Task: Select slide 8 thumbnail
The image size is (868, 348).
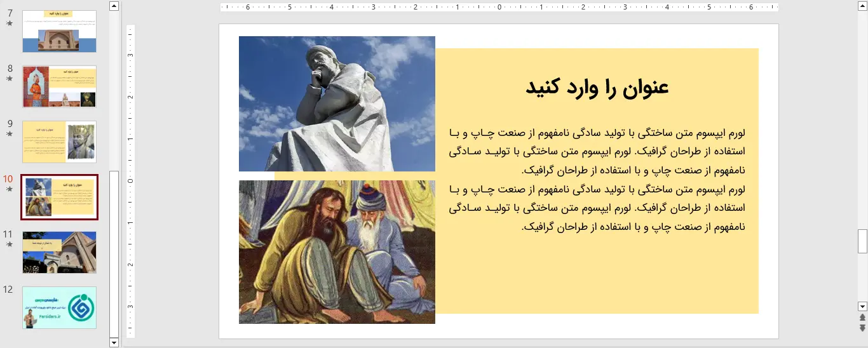Action: pos(59,86)
